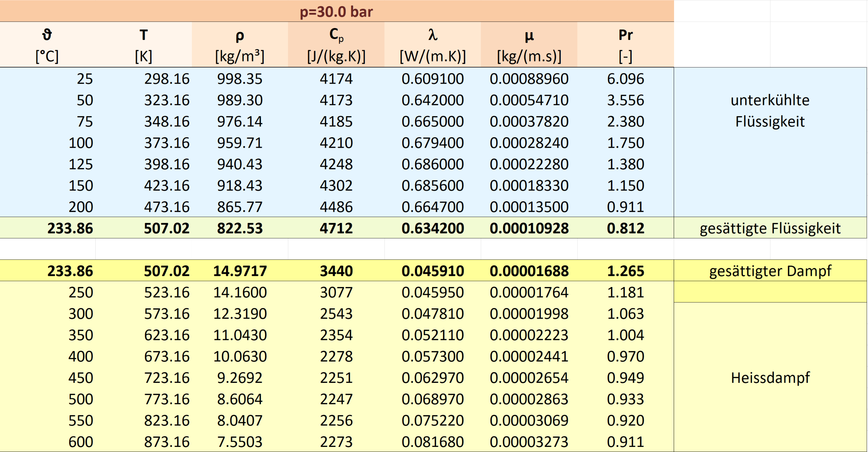Click the p=30.0 bar title cell

pos(336,12)
